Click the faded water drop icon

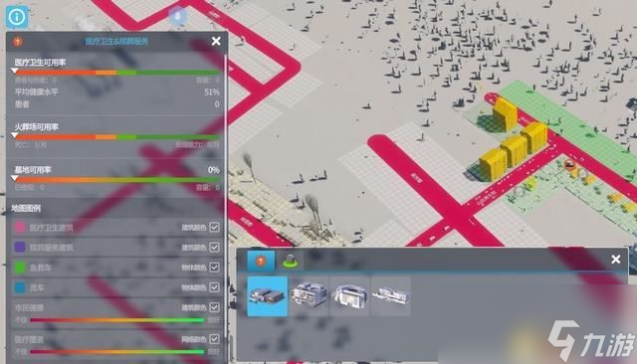(x=178, y=16)
